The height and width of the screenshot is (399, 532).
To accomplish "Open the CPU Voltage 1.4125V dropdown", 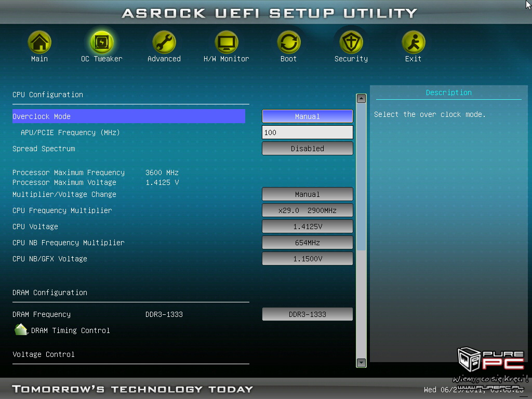I will pos(308,227).
